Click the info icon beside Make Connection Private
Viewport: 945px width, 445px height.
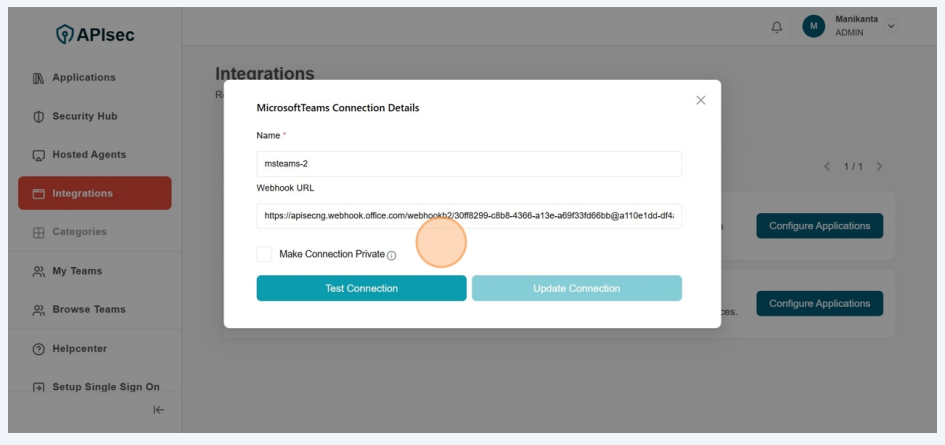(391, 256)
